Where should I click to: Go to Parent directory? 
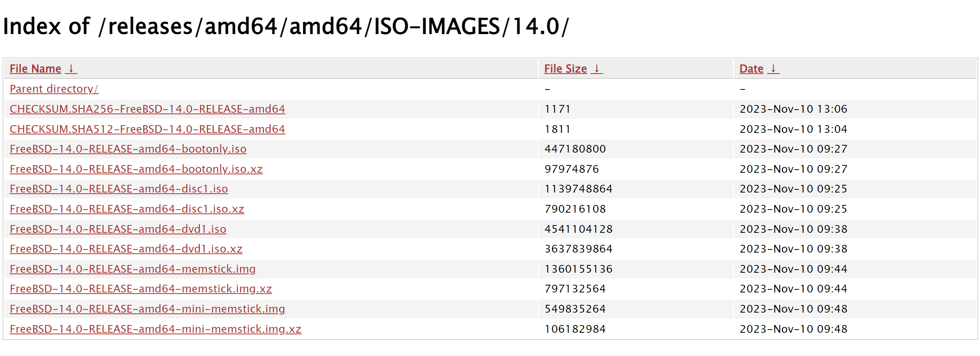click(54, 89)
